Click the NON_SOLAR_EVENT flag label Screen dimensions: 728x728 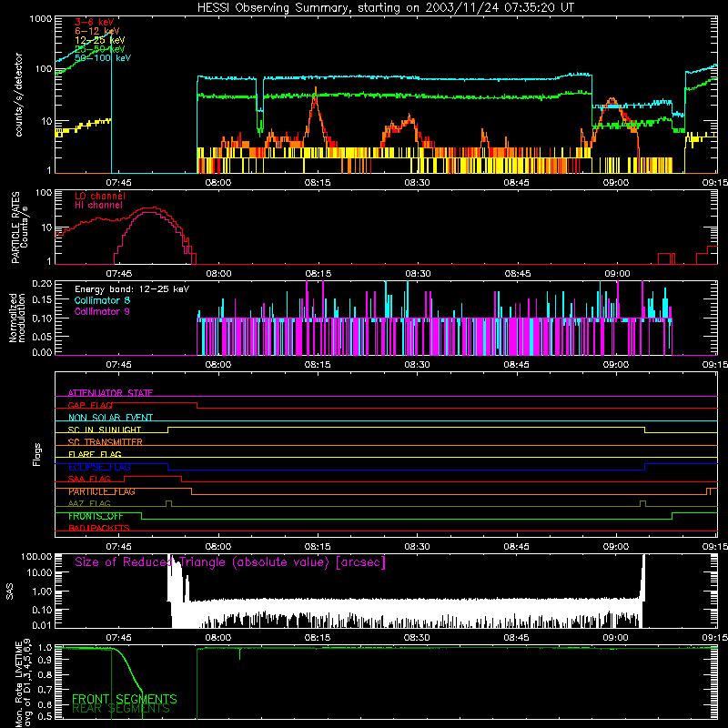110,418
